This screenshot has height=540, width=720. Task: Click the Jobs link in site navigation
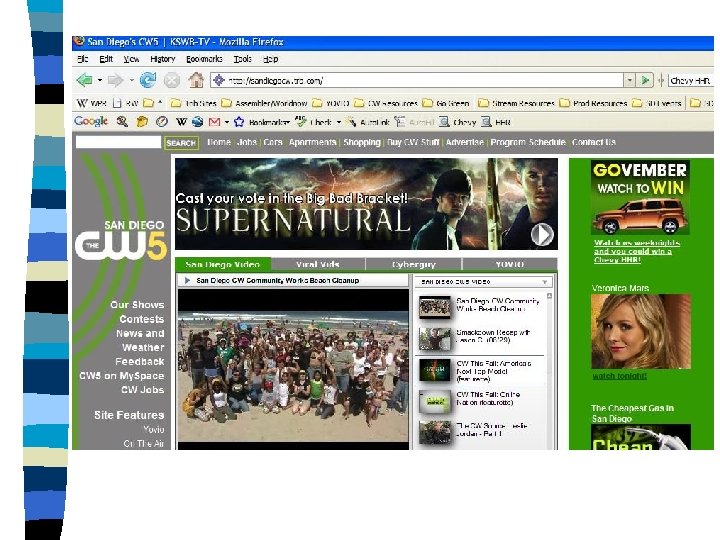(x=247, y=142)
